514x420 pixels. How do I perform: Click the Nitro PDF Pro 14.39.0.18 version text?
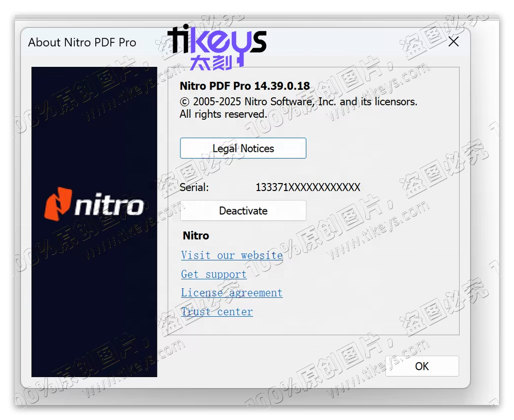[x=245, y=86]
